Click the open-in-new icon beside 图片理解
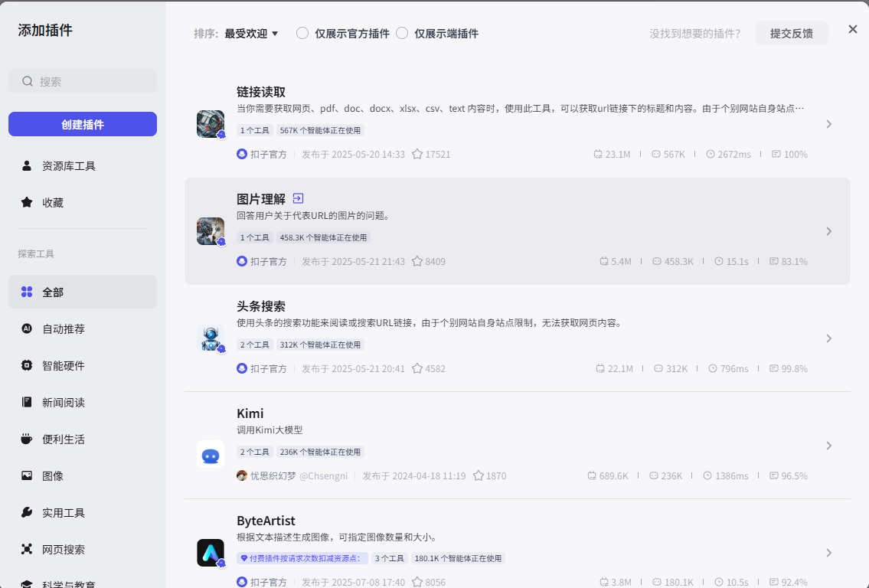Viewport: 869px width, 588px height. point(298,198)
